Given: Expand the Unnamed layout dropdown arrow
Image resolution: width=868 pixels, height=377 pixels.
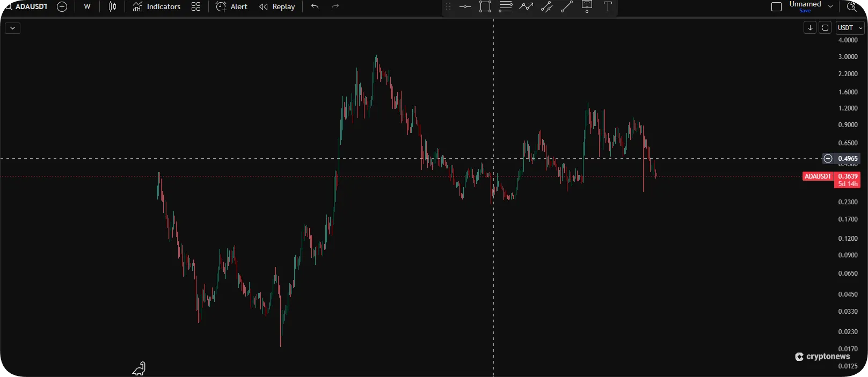Looking at the screenshot, I should pos(830,6).
